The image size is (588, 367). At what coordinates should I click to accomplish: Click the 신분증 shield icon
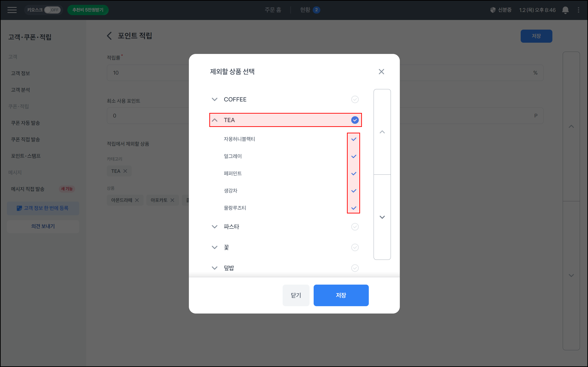click(x=493, y=10)
